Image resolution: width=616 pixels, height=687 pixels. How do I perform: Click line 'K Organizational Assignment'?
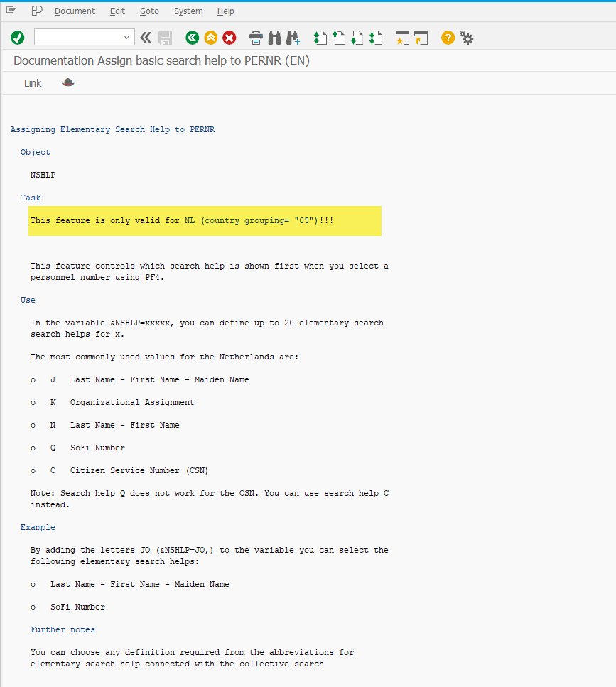(x=121, y=402)
